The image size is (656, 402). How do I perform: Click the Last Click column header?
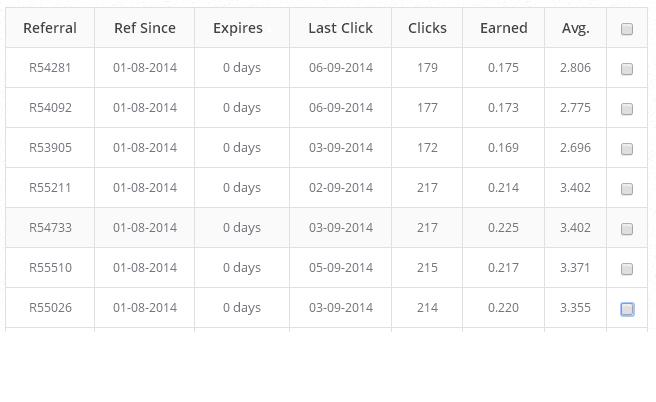point(340,28)
